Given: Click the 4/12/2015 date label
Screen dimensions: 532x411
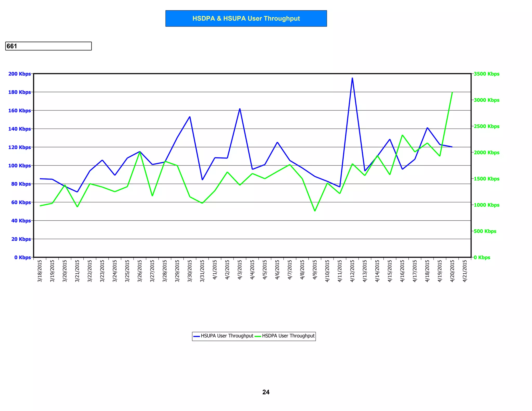Looking at the screenshot, I should [x=352, y=271].
